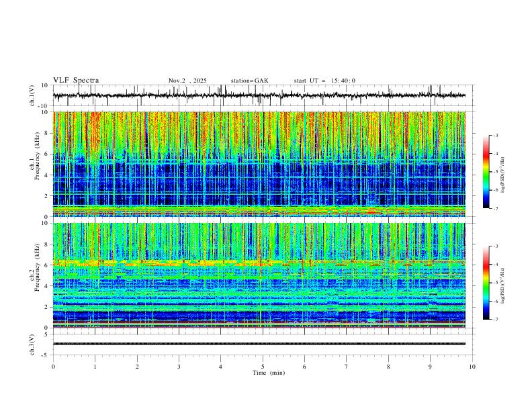Viewport: 532px width, 411px height.
Task: Click the "Time (min)" axis title
Action: pos(269,373)
